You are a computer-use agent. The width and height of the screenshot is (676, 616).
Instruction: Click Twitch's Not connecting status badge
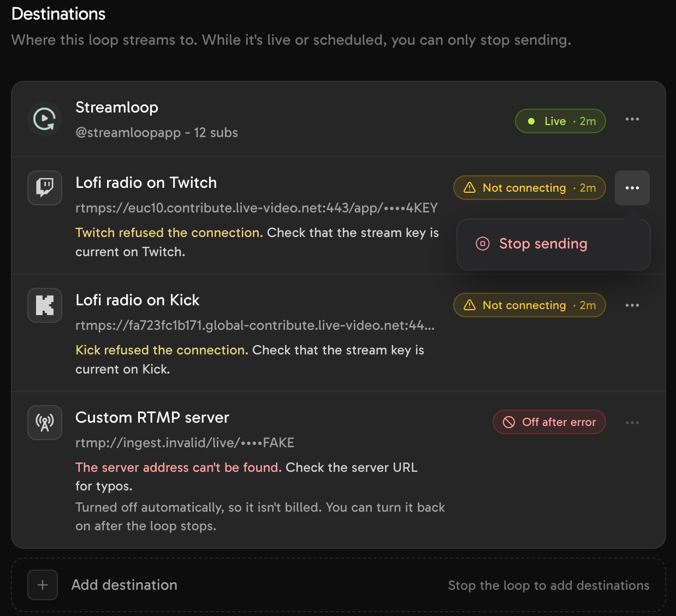(530, 188)
